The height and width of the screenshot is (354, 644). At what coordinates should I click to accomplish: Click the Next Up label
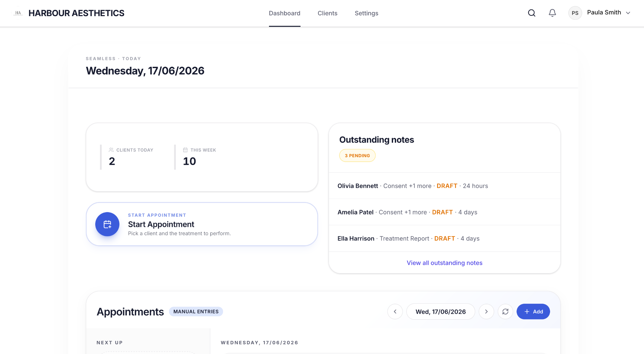coord(110,343)
